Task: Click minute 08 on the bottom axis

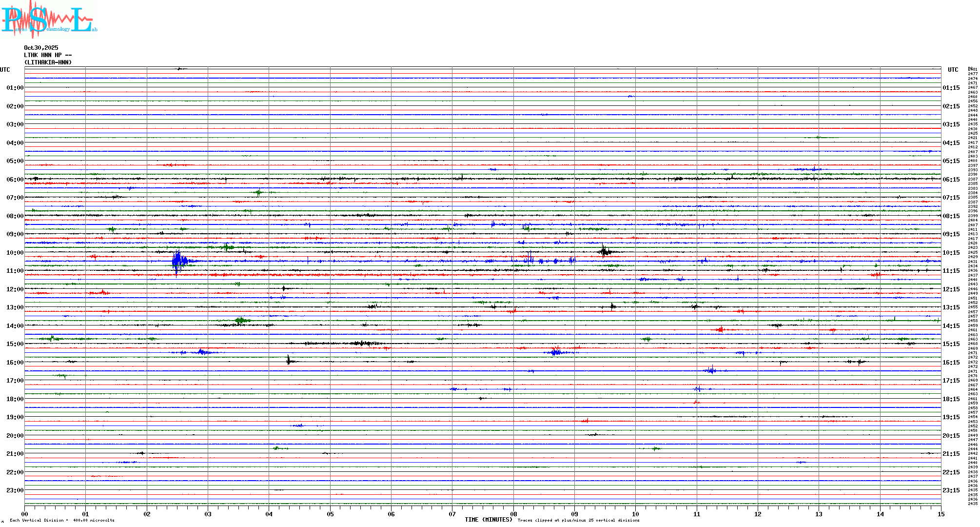Action: point(513,514)
